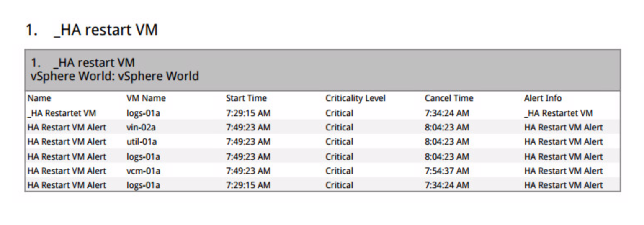Click the HA Restart VM Alert name for vcm-01a
The width and height of the screenshot is (644, 225).
pyautogui.click(x=67, y=171)
